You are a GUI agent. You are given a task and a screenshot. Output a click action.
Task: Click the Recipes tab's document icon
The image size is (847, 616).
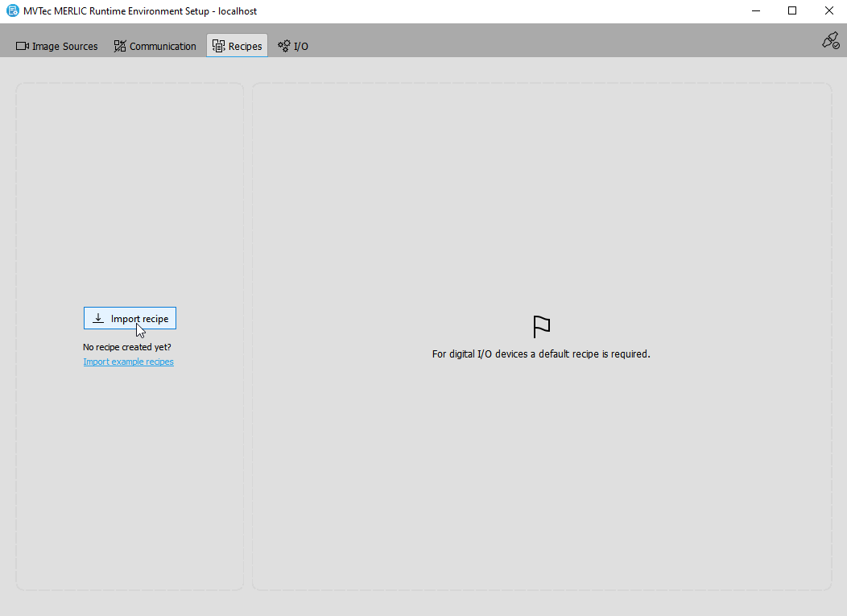point(218,46)
